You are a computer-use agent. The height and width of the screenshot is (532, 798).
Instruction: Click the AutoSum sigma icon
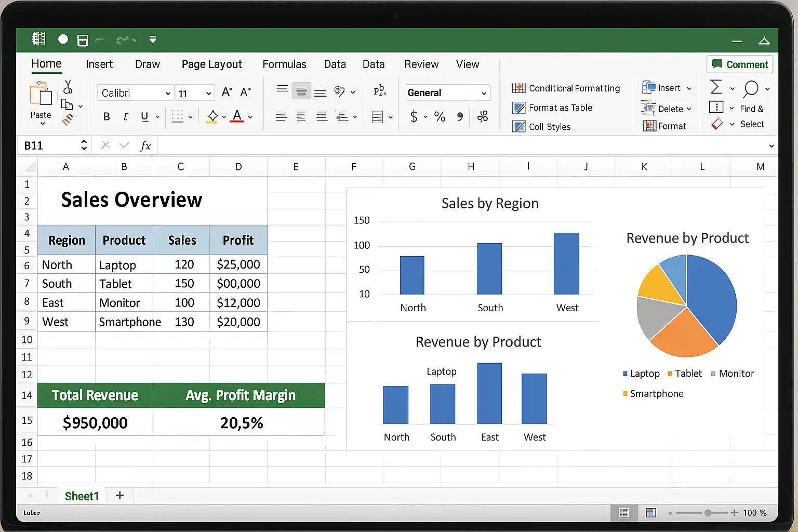[716, 87]
